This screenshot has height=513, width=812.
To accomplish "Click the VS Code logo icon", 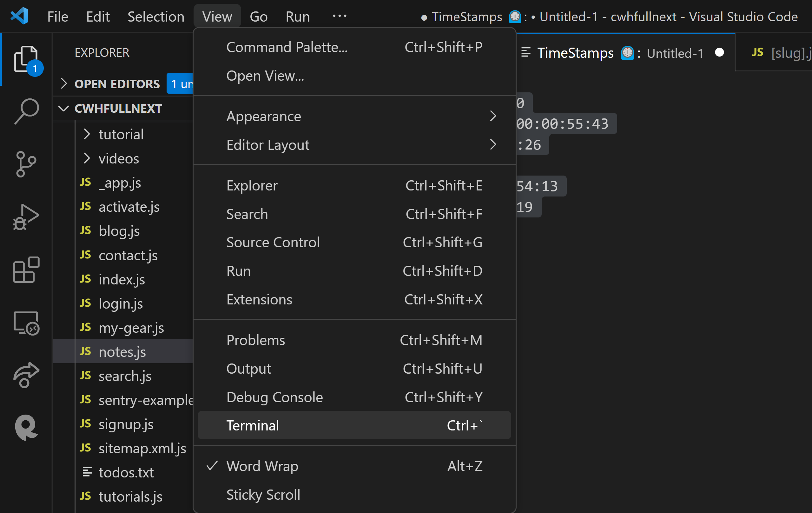I will [x=20, y=16].
